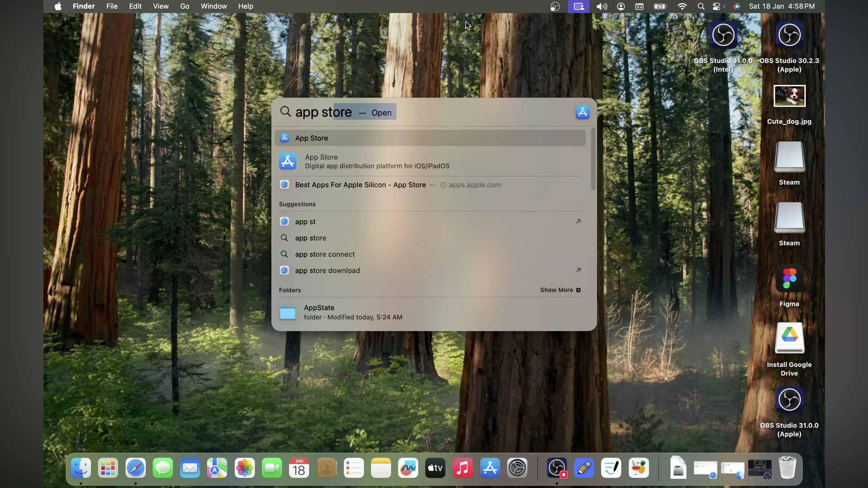
Task: Open Apple TV from the Dock
Action: 436,468
